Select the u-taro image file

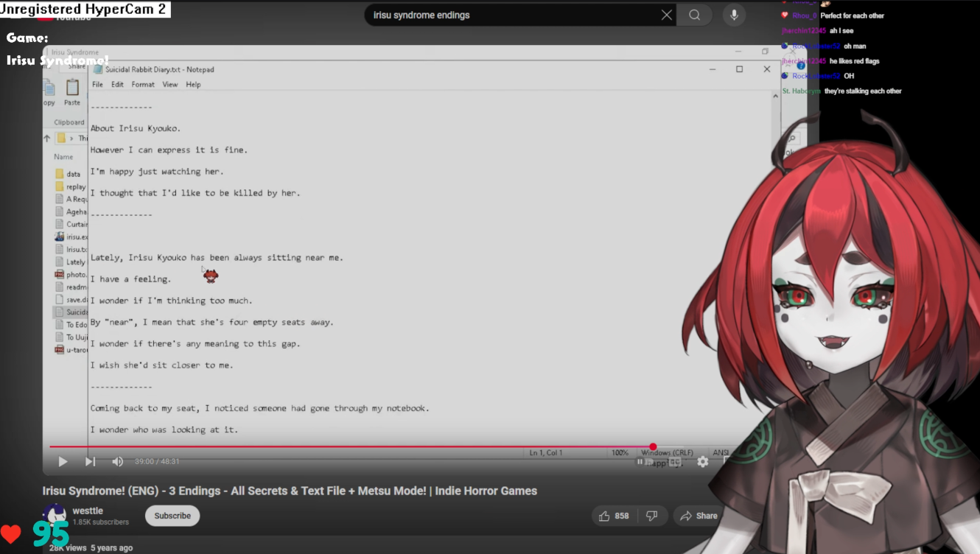pyautogui.click(x=71, y=350)
